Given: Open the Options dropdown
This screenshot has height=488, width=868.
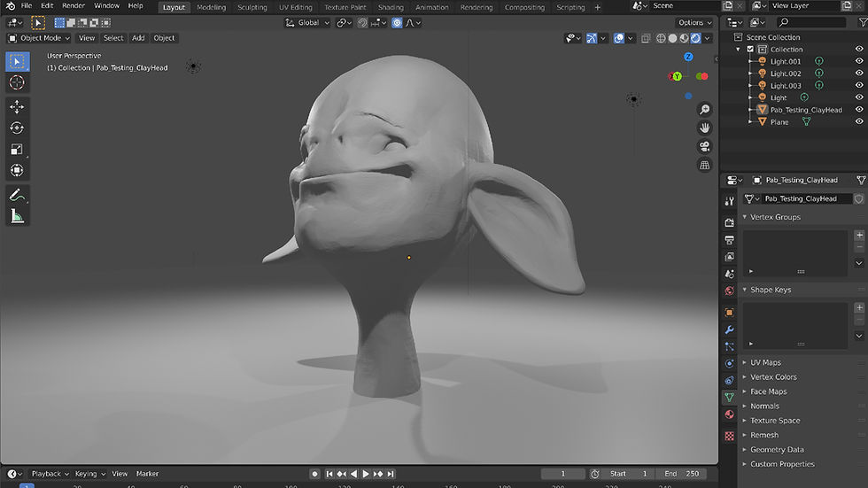Looking at the screenshot, I should 694,23.
